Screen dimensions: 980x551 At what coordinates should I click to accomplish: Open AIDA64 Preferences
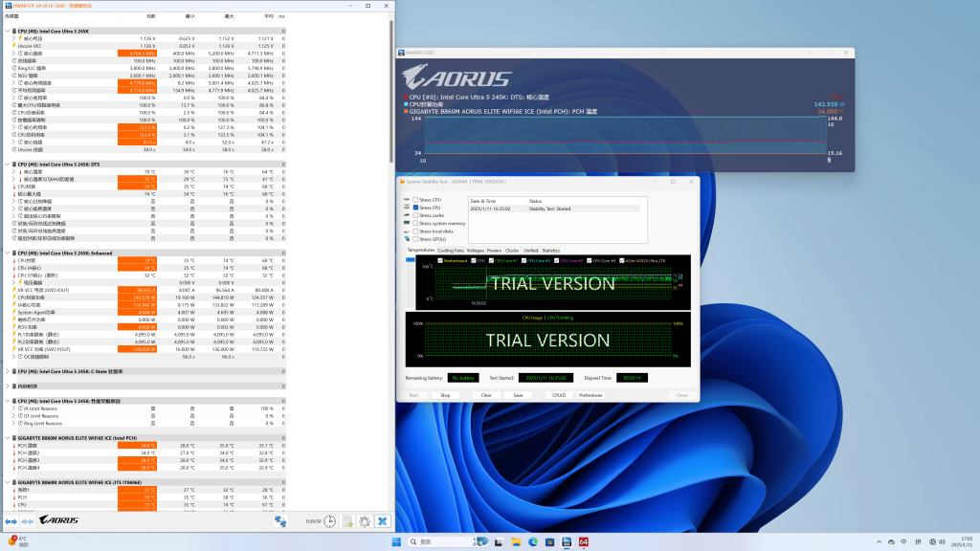click(590, 395)
